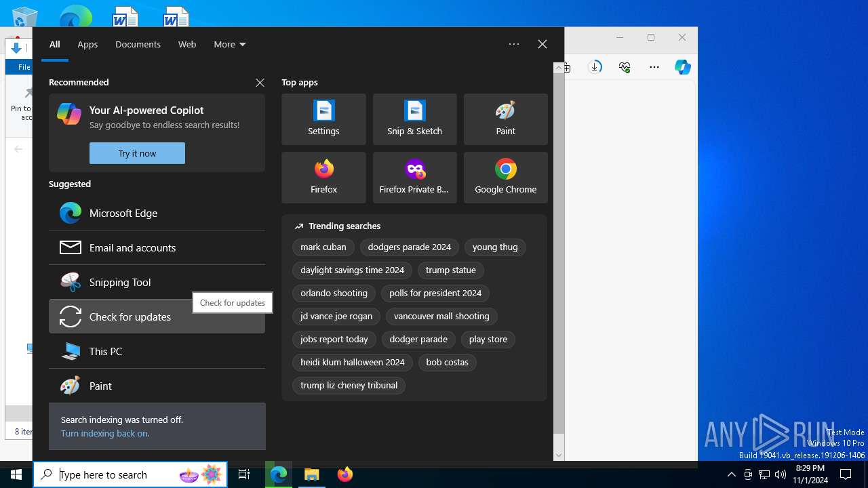Search trending 'mark cuban'
This screenshot has width=868, height=488.
tap(323, 247)
